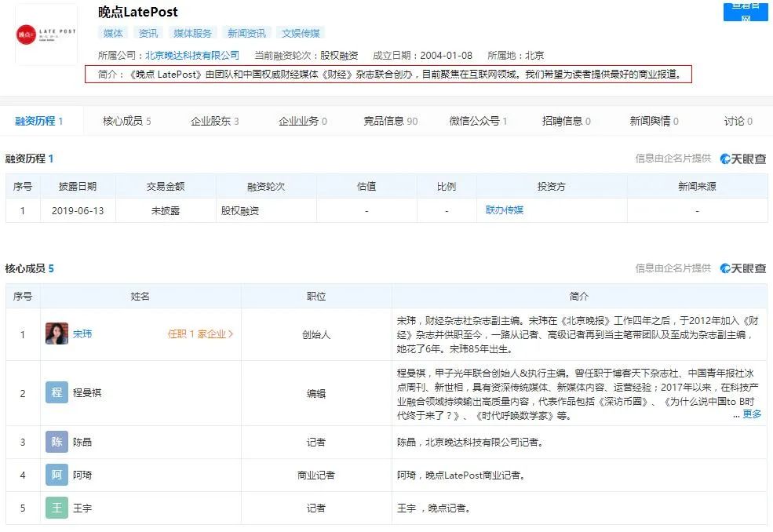The width and height of the screenshot is (773, 532).
Task: Click the 未披露 transaction amount cell
Action: [x=166, y=210]
